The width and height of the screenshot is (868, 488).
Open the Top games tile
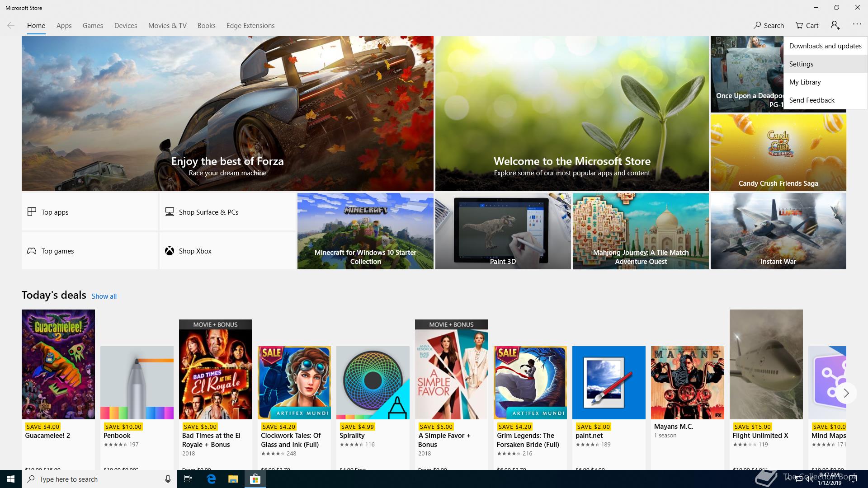(x=90, y=251)
